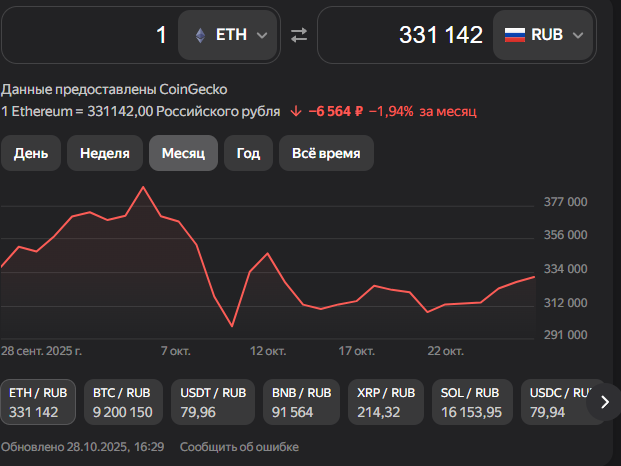Open the RUB currency dropdown

tap(545, 35)
